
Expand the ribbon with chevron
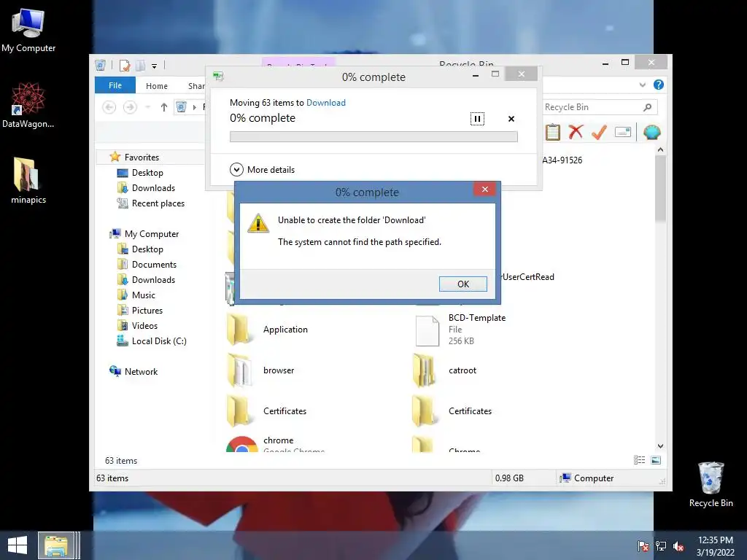coord(642,85)
